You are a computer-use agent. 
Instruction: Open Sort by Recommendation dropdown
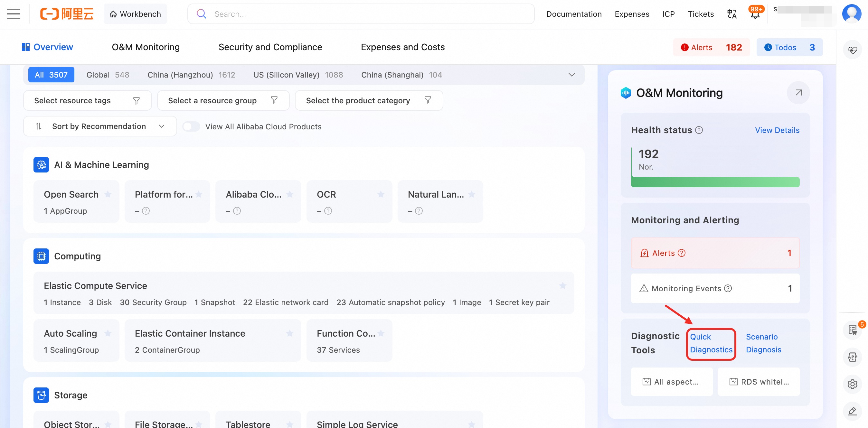tap(100, 126)
